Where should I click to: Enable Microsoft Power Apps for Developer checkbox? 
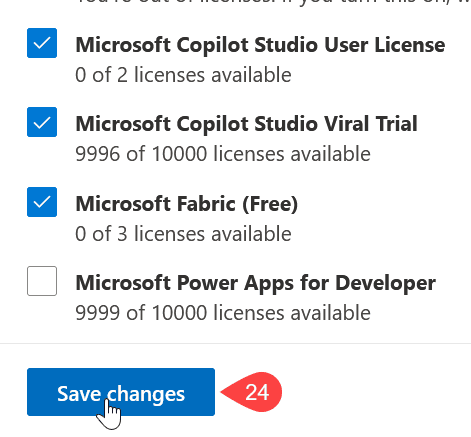(x=42, y=281)
